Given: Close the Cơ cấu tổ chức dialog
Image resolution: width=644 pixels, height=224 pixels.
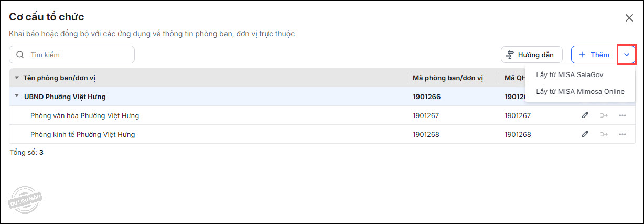Looking at the screenshot, I should click(x=629, y=18).
